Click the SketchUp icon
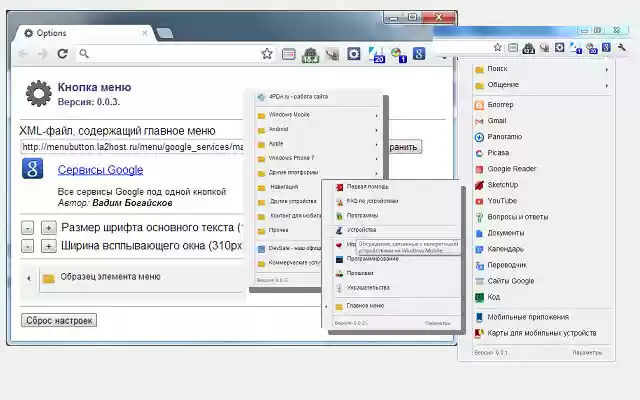Viewport: 640px width, 400px height. click(x=479, y=185)
